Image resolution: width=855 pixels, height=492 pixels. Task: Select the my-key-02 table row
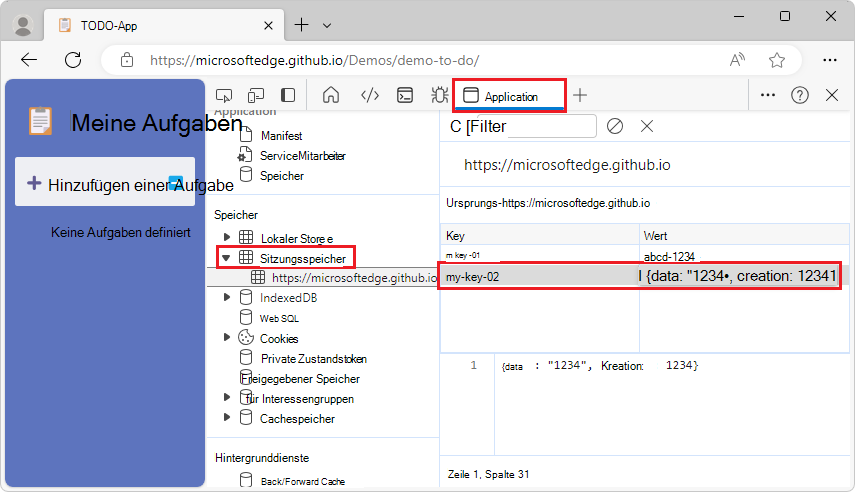point(540,277)
